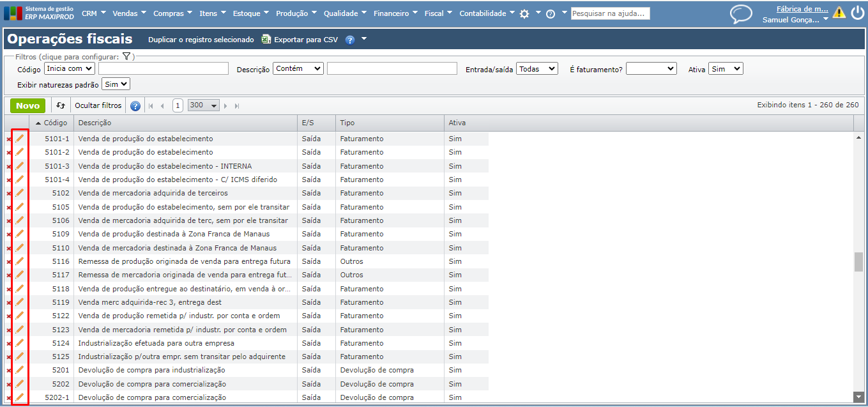Image resolution: width=868 pixels, height=407 pixels.
Task: Open CRM menu
Action: coord(94,13)
